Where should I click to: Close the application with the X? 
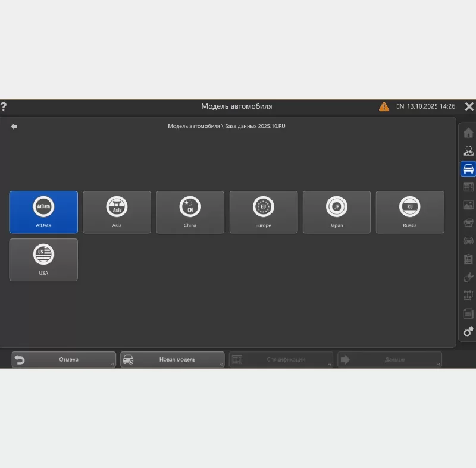(x=469, y=106)
